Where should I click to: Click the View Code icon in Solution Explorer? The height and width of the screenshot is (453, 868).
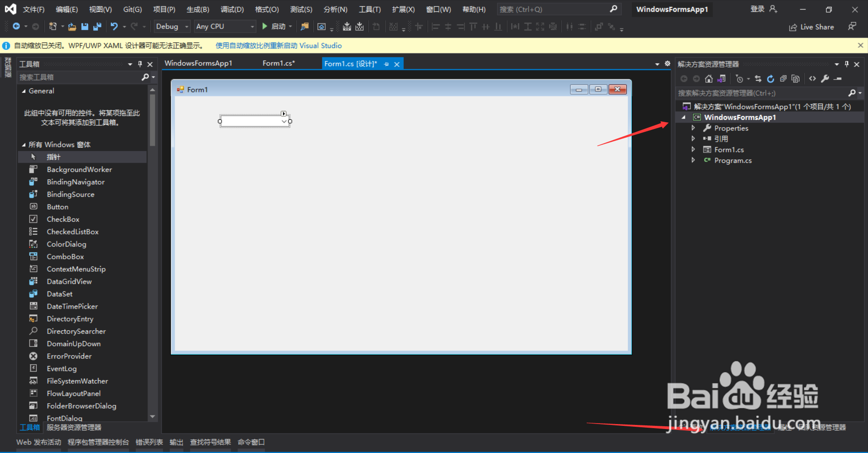812,78
